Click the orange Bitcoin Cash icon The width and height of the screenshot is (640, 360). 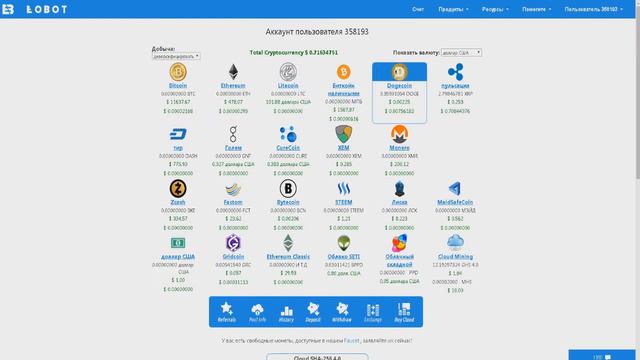click(x=344, y=72)
